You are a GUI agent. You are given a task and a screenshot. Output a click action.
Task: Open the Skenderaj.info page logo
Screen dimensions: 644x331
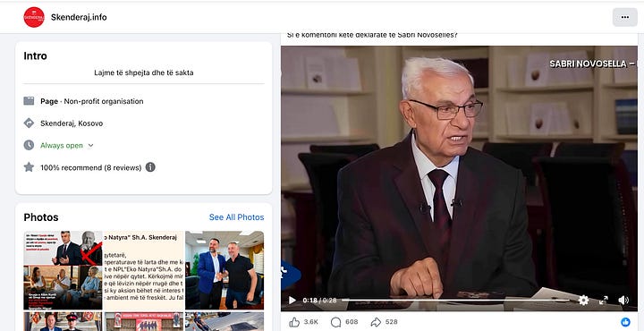tap(34, 17)
